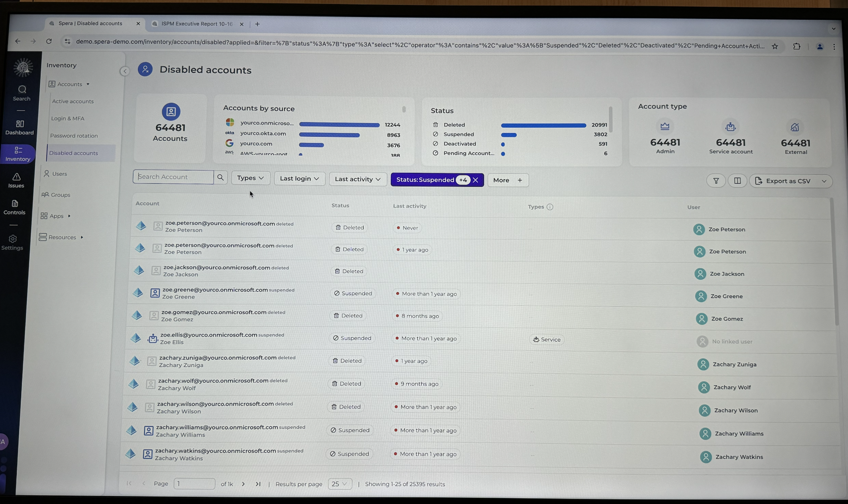
Task: Go to Dashboard in the sidebar
Action: [20, 127]
